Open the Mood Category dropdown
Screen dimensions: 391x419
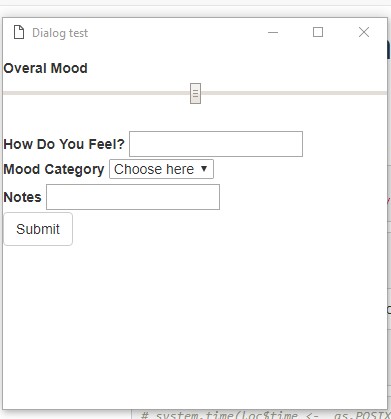coord(161,169)
